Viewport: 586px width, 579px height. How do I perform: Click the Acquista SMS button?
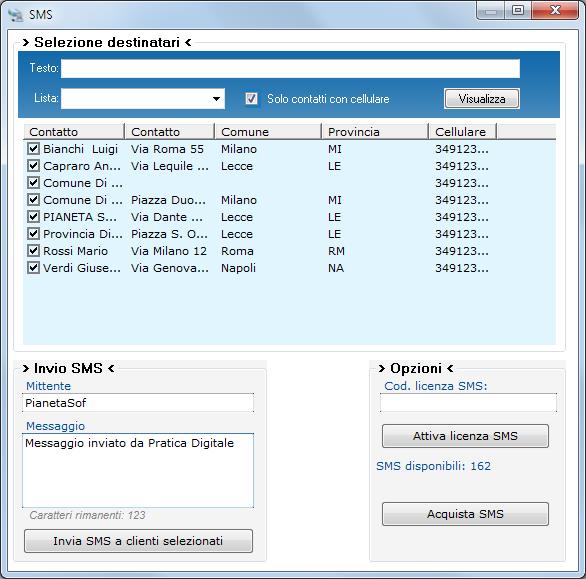coord(465,514)
